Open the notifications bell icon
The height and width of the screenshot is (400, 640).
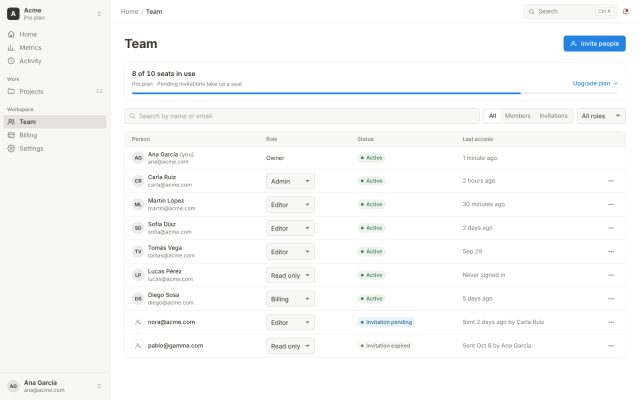pyautogui.click(x=625, y=11)
